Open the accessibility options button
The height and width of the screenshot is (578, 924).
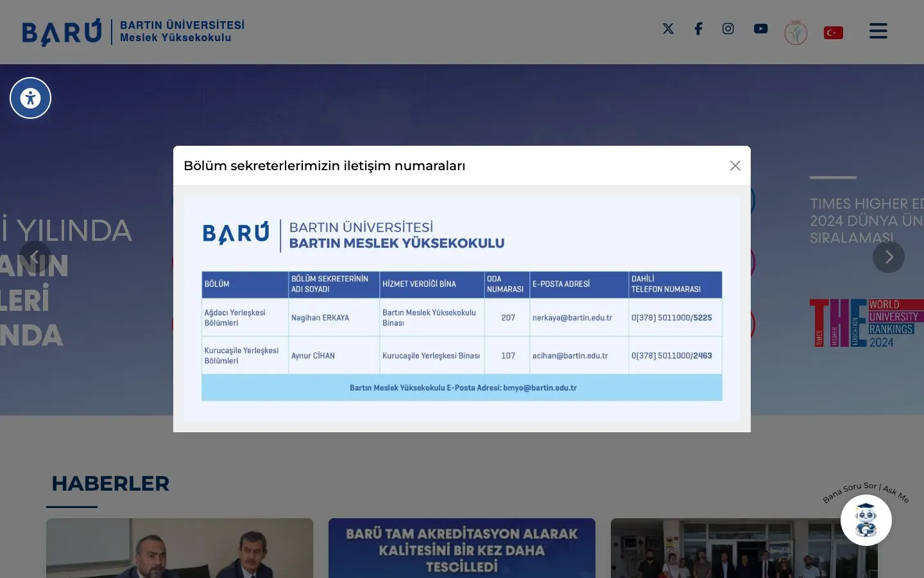tap(30, 98)
